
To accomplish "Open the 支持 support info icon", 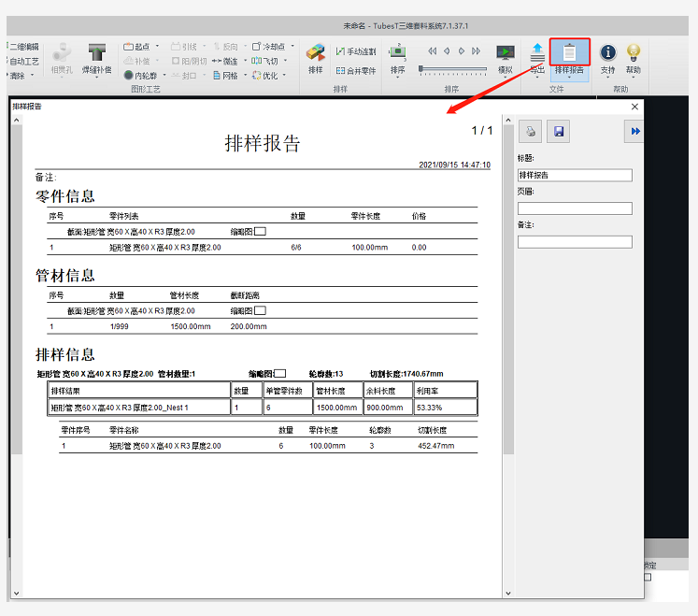I will (608, 58).
